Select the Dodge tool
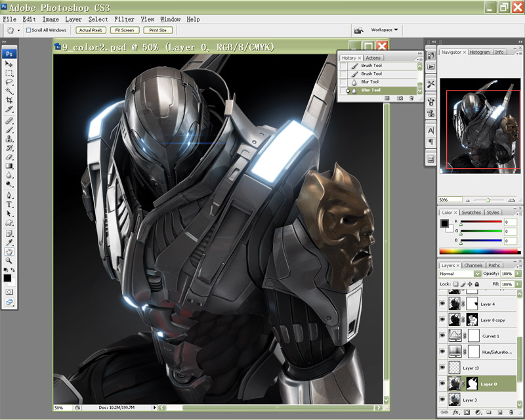Viewport: 525px width, 420px height. pos(9,184)
